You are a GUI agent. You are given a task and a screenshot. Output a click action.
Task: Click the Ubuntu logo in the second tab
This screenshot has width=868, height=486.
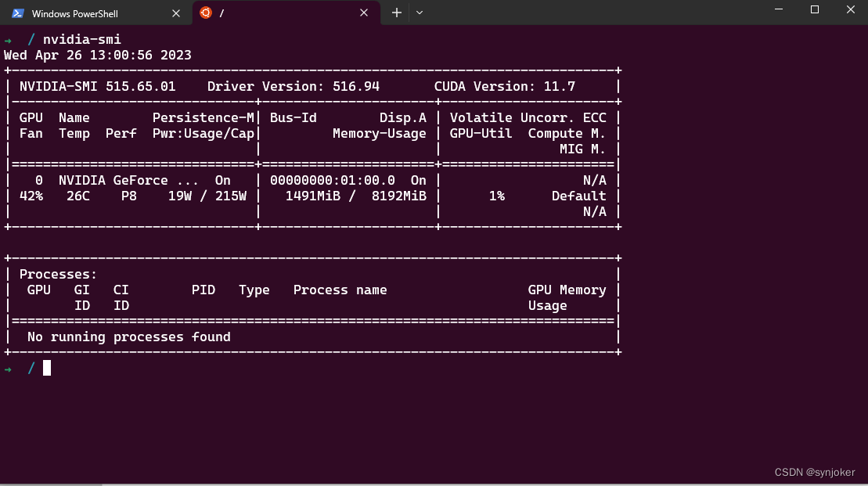(206, 13)
